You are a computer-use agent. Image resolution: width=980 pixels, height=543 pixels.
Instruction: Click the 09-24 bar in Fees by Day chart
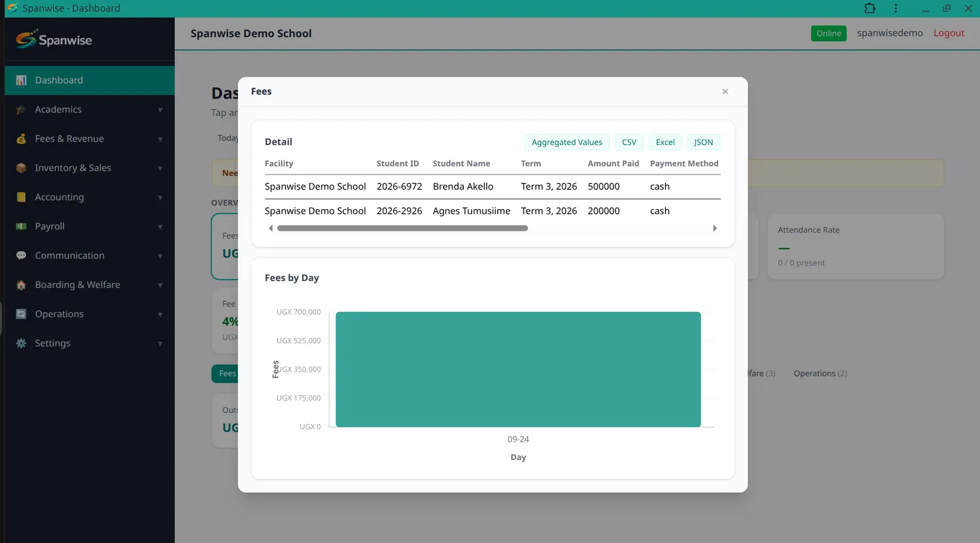pyautogui.click(x=518, y=369)
